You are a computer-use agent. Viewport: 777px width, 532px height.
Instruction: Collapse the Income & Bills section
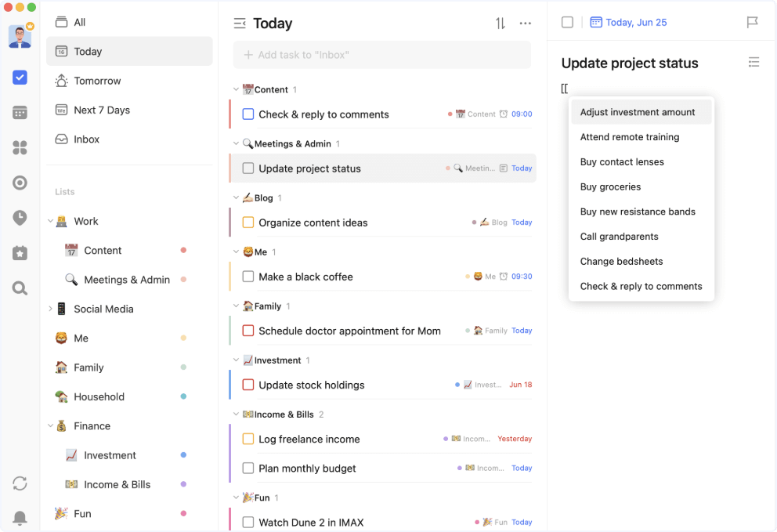[x=236, y=414]
